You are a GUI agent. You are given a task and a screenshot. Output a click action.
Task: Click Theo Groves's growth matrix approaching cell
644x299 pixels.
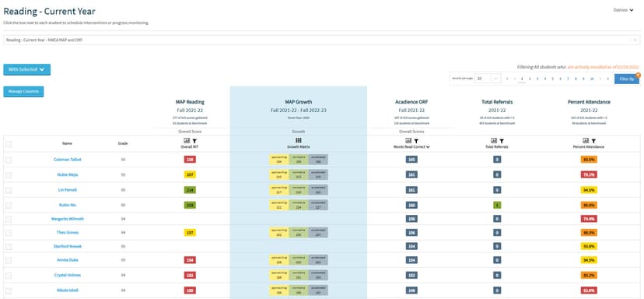tap(279, 233)
